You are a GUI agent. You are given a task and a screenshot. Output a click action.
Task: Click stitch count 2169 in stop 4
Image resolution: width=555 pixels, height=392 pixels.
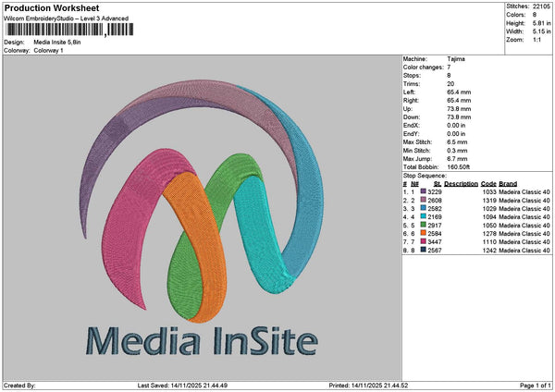[x=435, y=217]
